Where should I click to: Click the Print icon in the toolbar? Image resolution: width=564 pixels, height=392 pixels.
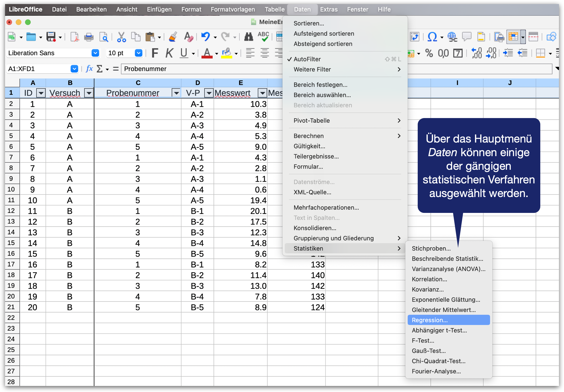point(89,37)
